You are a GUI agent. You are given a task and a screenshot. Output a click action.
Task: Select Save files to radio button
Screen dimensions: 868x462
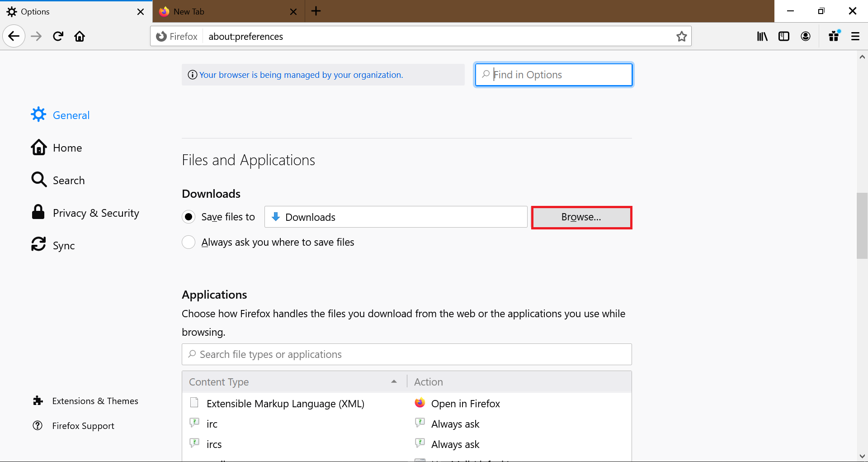[189, 217]
